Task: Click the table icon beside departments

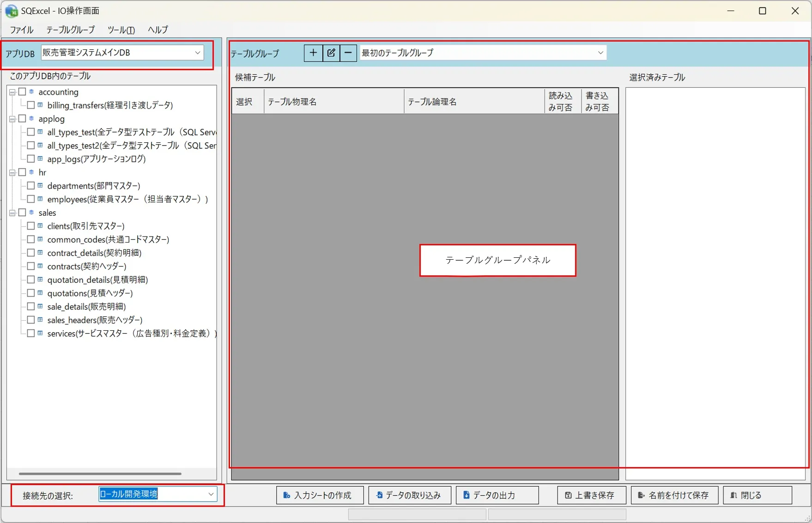Action: 40,185
